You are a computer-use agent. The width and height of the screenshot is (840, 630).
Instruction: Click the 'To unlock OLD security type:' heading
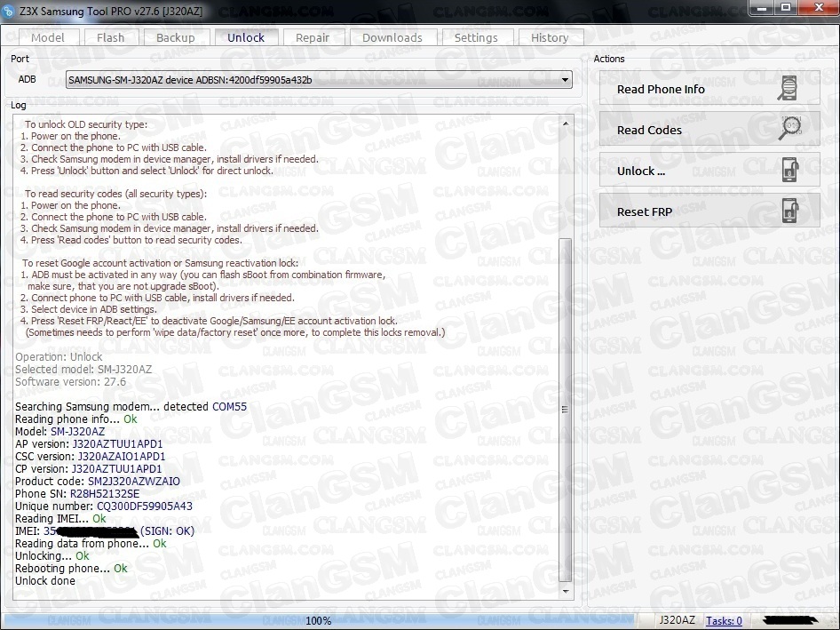(x=86, y=124)
